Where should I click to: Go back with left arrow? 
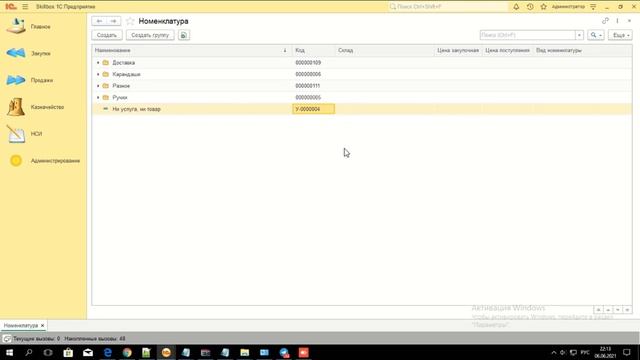[x=99, y=21]
